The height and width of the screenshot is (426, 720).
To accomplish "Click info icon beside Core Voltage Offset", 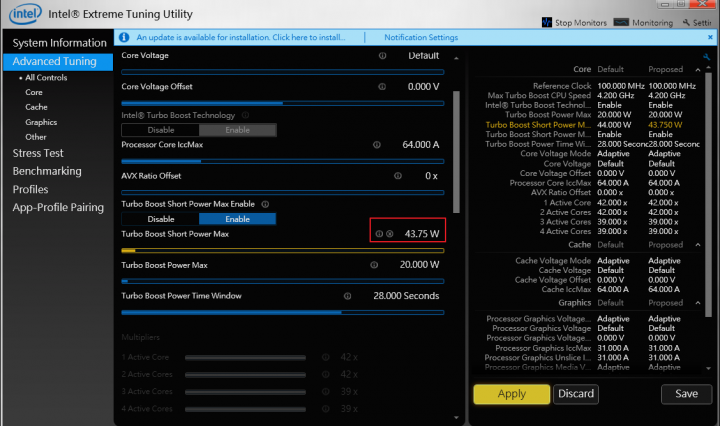I will [x=382, y=86].
